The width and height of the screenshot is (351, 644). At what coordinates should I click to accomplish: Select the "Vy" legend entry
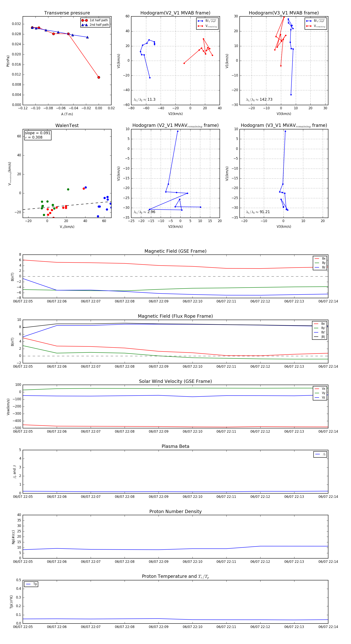point(320,393)
